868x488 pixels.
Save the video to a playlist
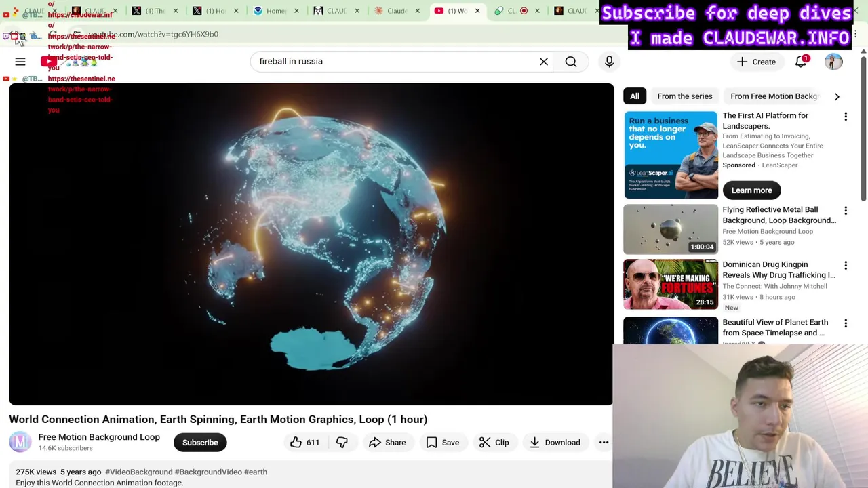442,443
